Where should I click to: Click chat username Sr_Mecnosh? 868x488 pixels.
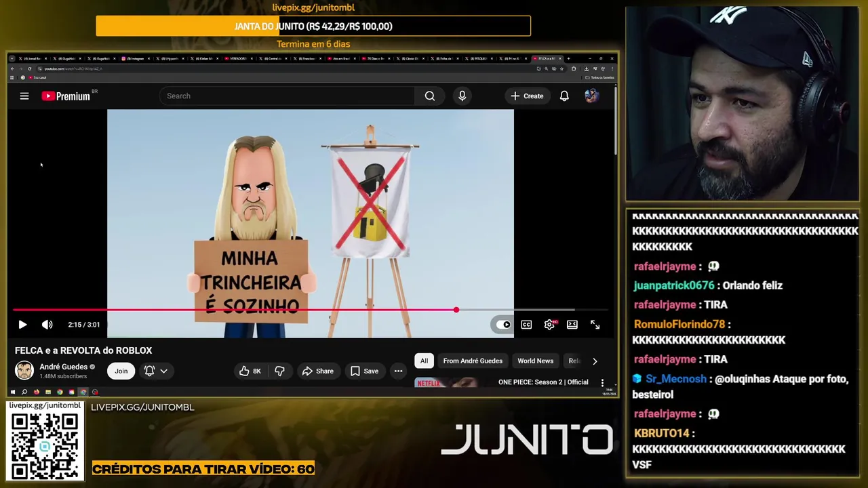pyautogui.click(x=676, y=379)
